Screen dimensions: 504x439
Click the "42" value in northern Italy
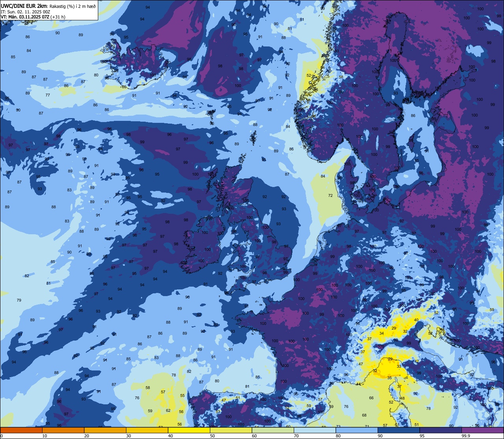coord(417,361)
